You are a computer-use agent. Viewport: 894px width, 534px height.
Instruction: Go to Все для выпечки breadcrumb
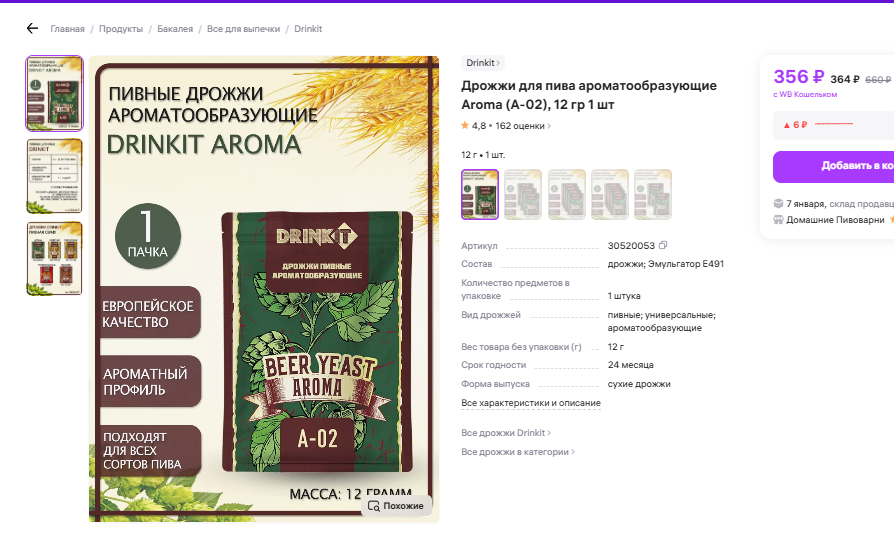point(243,28)
